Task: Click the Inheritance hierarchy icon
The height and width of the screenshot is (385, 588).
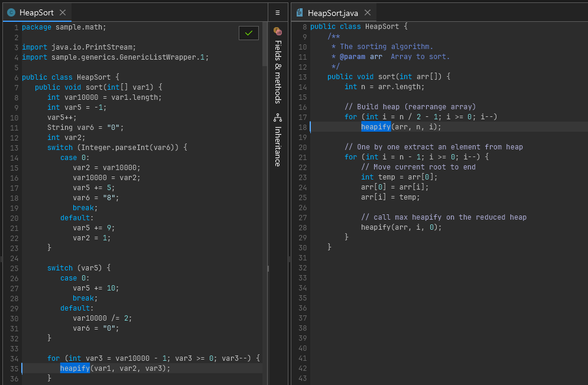Action: (x=278, y=118)
